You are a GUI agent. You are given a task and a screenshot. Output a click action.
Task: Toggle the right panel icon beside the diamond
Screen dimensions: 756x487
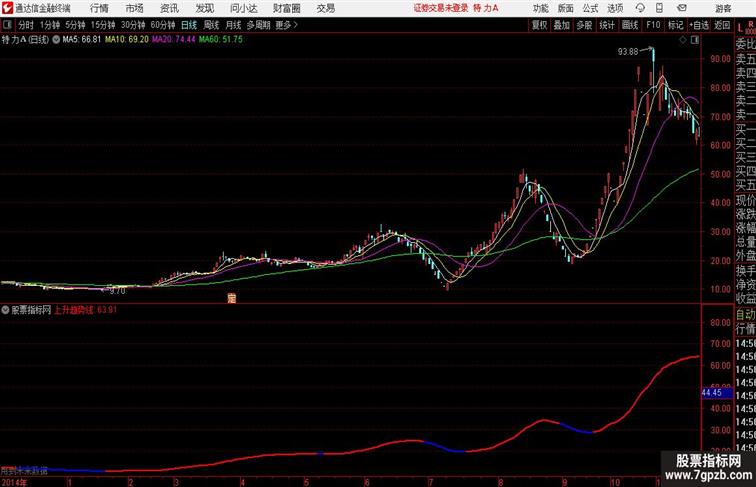coord(695,40)
